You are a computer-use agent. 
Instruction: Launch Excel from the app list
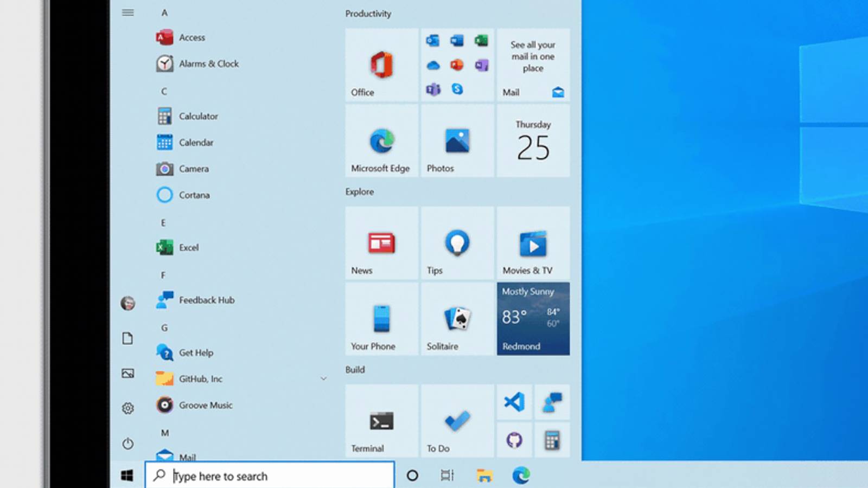[178, 247]
